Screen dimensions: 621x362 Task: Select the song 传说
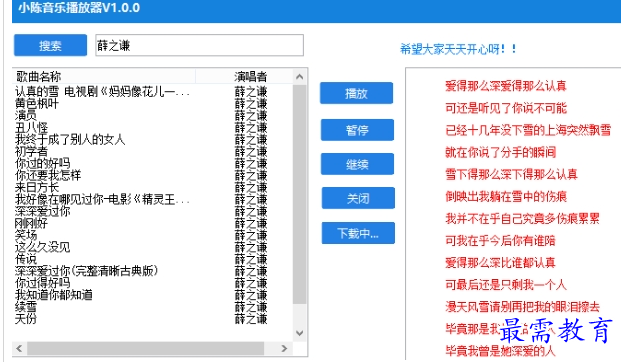[26, 259]
